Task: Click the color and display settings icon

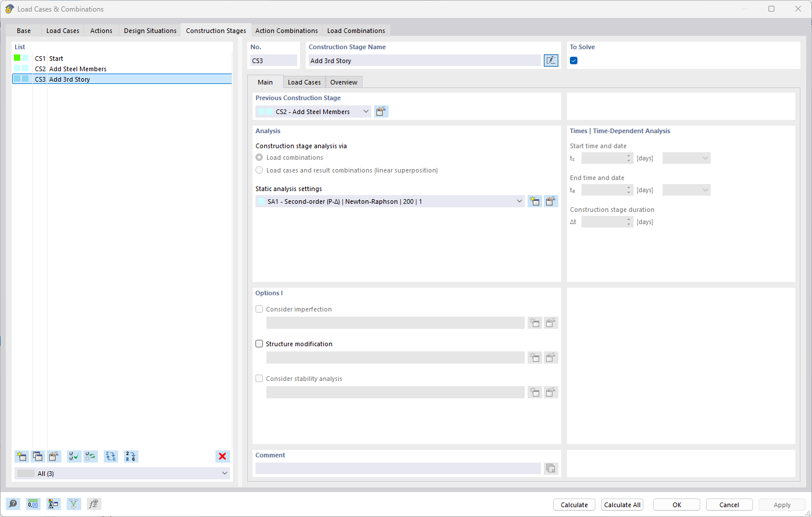Action: [53, 504]
